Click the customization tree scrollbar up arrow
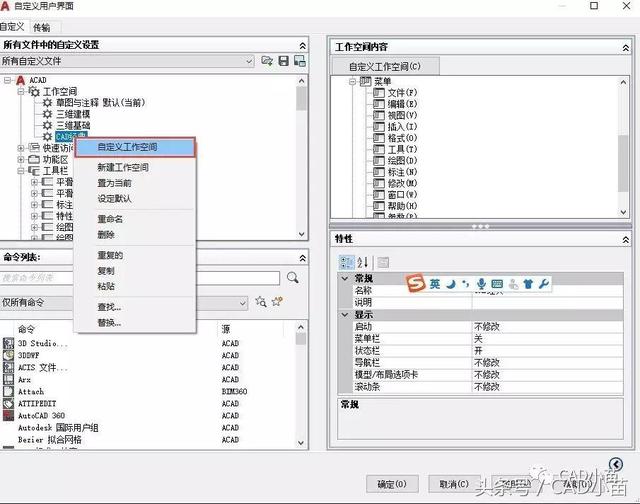The height and width of the screenshot is (504, 640). pyautogui.click(x=301, y=81)
